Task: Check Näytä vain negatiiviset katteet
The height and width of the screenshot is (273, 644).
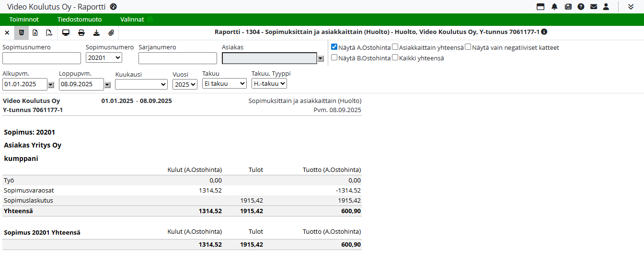Action: [468, 47]
